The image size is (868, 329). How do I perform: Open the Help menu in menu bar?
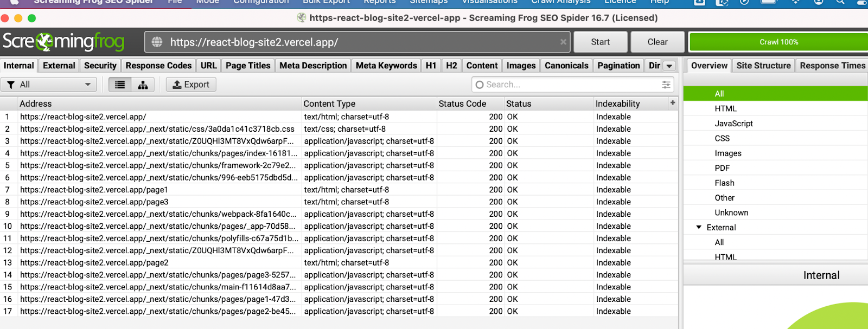(x=660, y=2)
